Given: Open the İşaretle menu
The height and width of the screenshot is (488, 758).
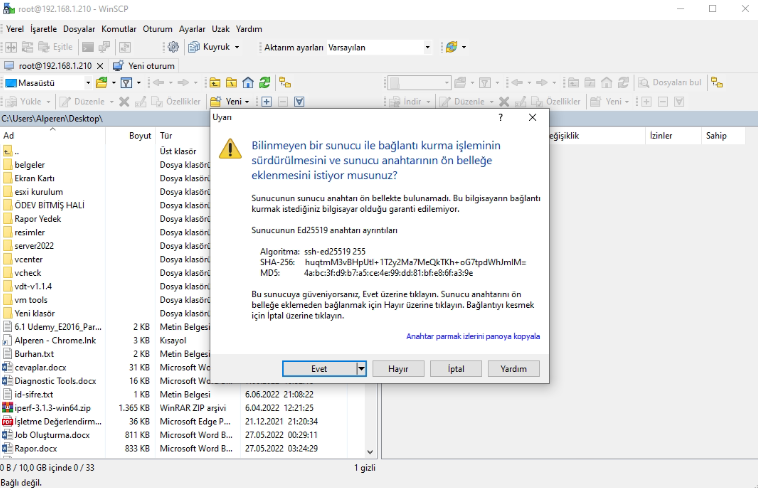Looking at the screenshot, I should (44, 29).
